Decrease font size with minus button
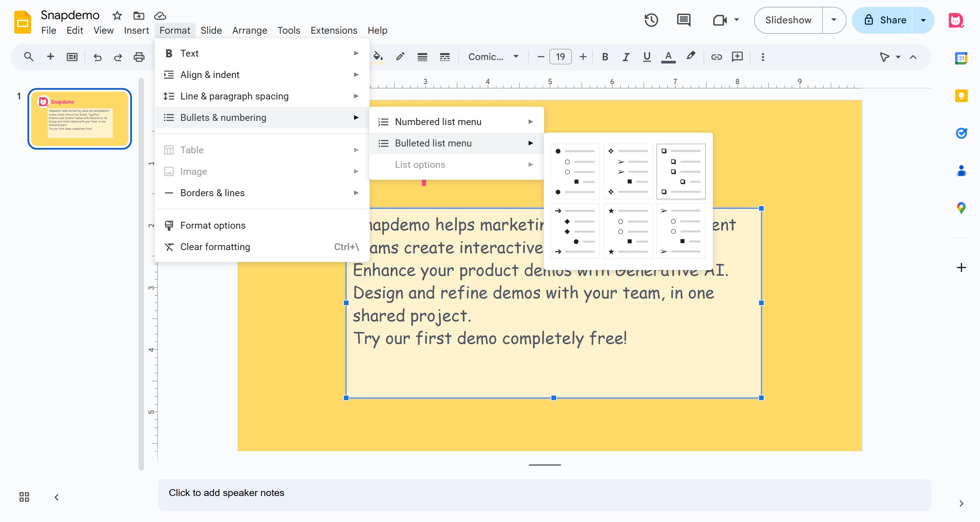The height and width of the screenshot is (522, 980). tap(540, 57)
